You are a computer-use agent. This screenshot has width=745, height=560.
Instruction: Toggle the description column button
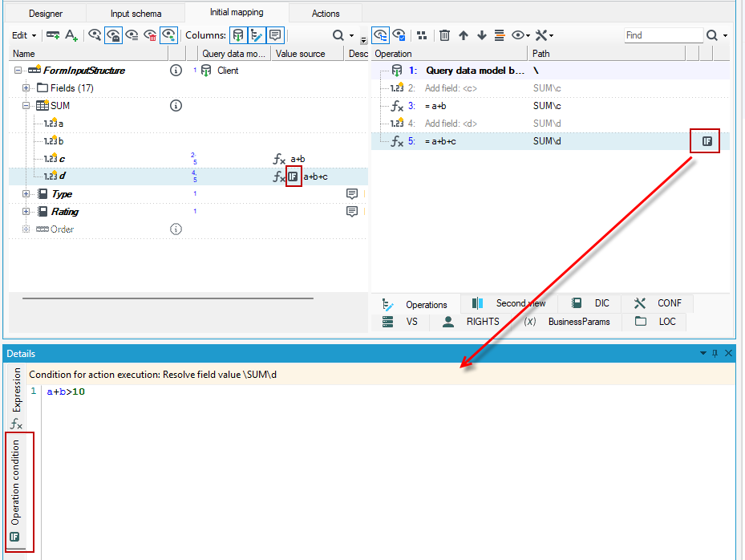(275, 35)
